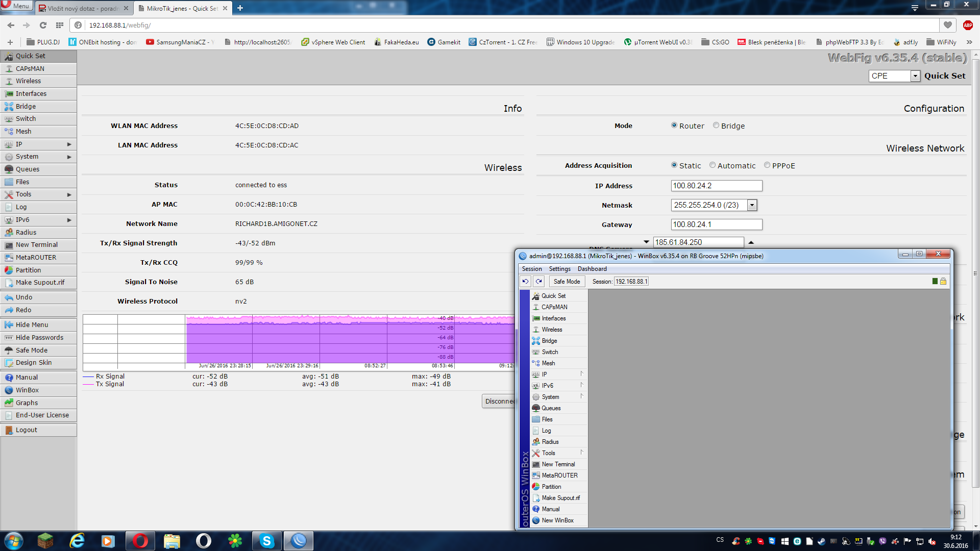The height and width of the screenshot is (551, 980).
Task: Open the Bridge section in WebFig sidebar
Action: (x=26, y=106)
